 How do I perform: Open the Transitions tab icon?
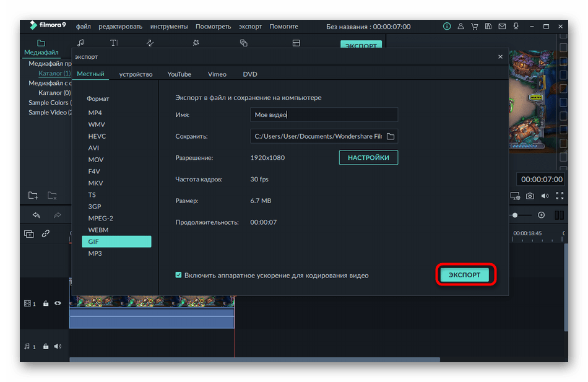150,43
